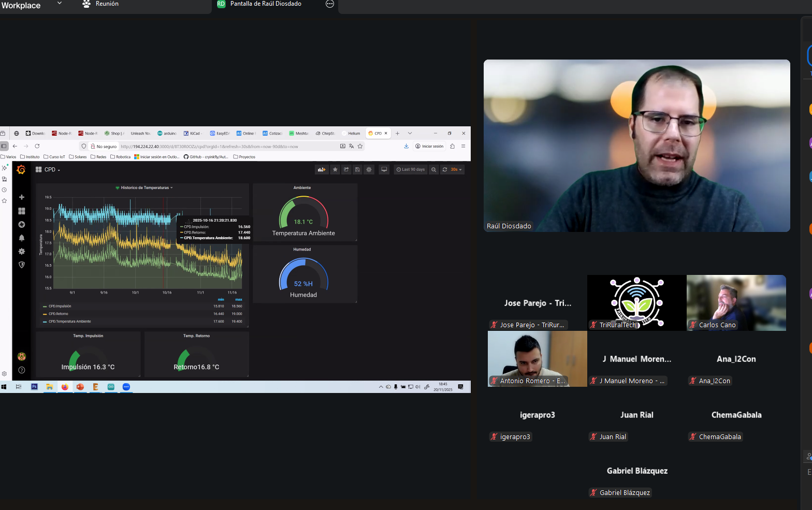Click the browser address bar URL
812x510 pixels.
[x=209, y=147]
